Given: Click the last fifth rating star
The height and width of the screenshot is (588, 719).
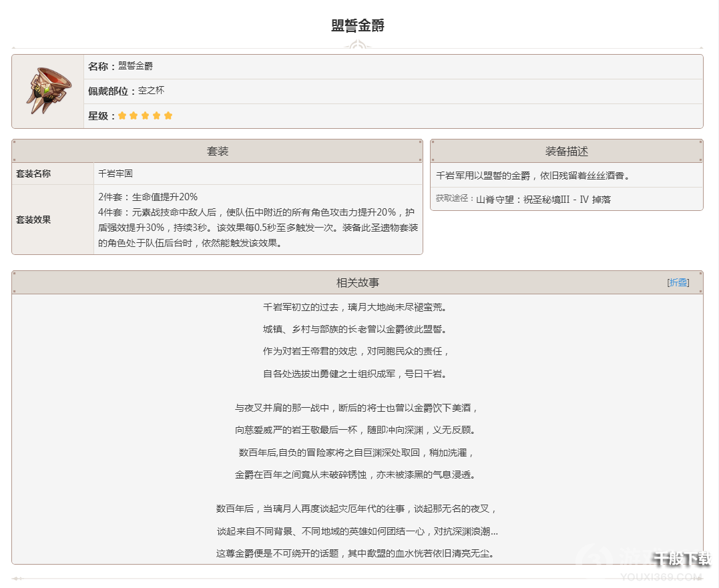Looking at the screenshot, I should (168, 115).
